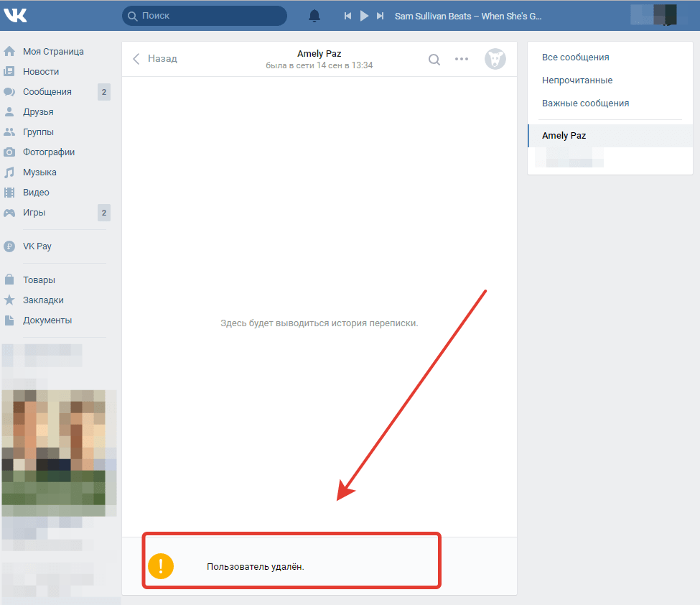Click the Пользователь удалён notice text
Screen dimensions: 700x605
point(256,567)
